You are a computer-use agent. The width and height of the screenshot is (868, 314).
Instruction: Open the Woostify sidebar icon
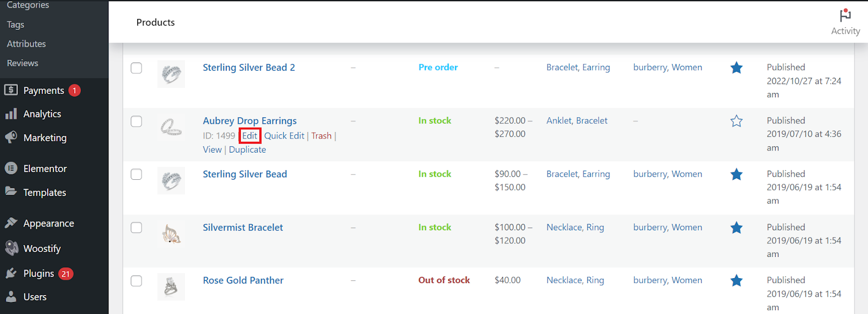click(11, 248)
